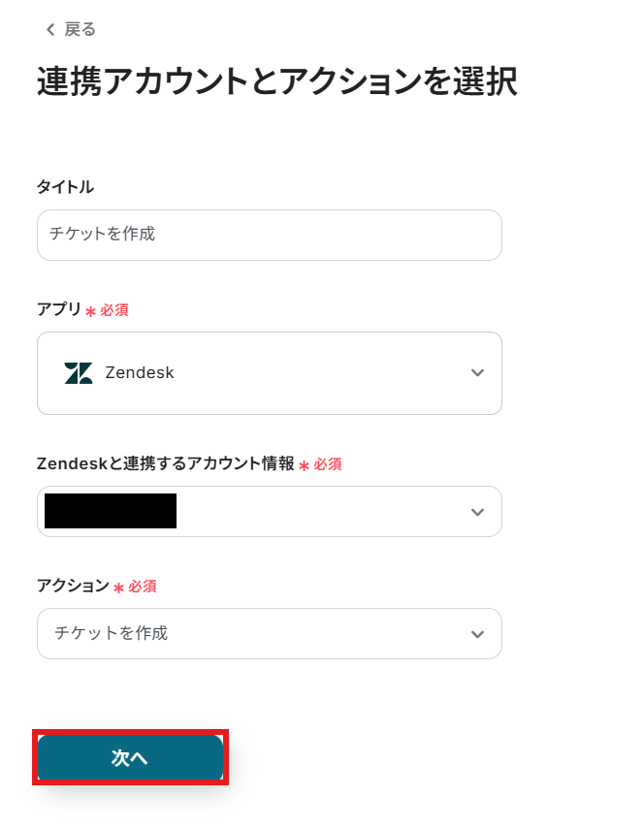This screenshot has height=827, width=644.
Task: Expand the アクション dropdown chevron
Action: tap(476, 634)
